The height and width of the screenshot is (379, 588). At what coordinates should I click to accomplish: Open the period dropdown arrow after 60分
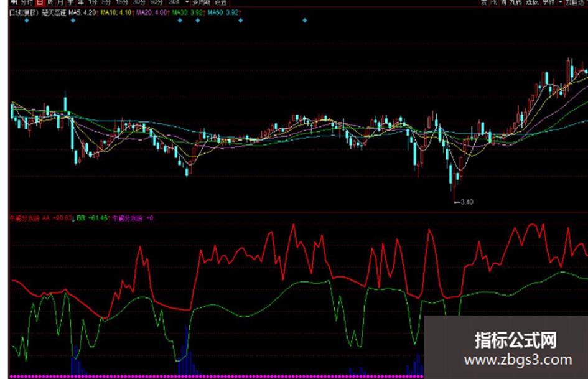point(187,2)
